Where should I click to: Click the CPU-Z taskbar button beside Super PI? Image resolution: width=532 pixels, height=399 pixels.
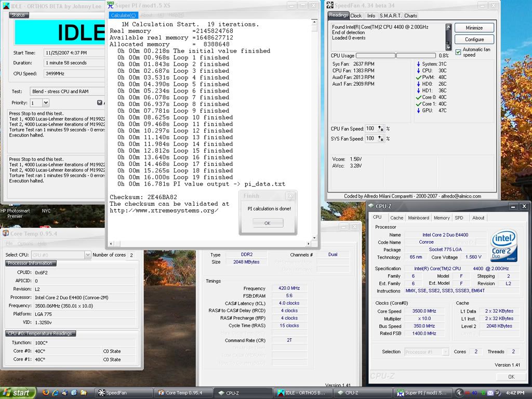[363, 393]
